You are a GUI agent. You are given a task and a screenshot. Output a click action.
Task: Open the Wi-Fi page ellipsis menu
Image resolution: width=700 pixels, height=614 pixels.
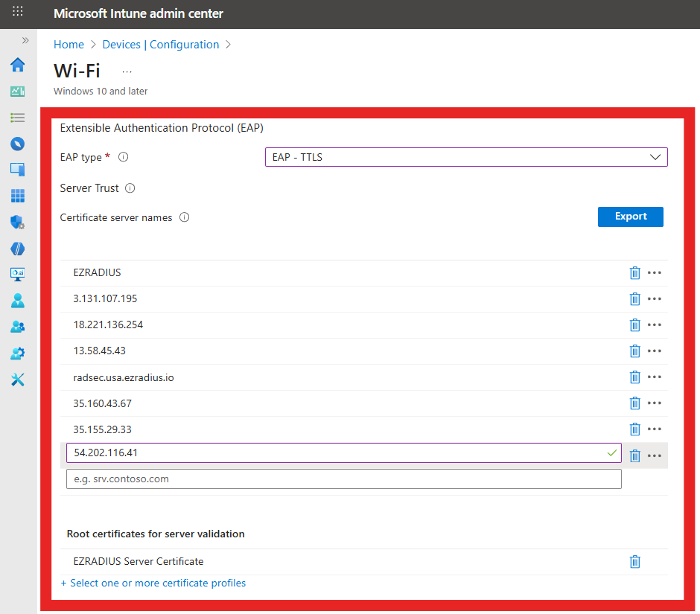tap(127, 71)
